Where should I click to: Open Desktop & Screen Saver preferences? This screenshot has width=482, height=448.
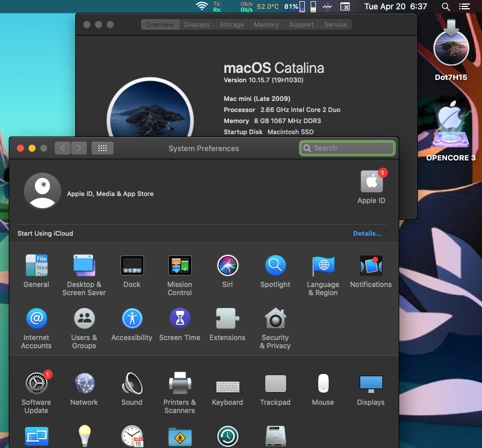point(85,265)
